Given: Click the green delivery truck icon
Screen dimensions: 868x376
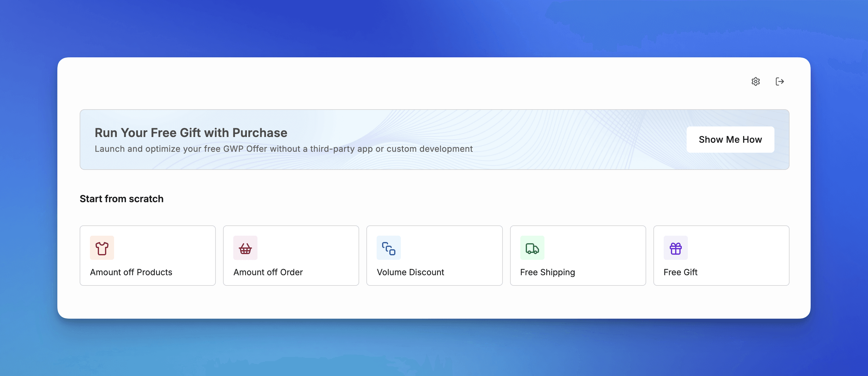Looking at the screenshot, I should [x=532, y=248].
